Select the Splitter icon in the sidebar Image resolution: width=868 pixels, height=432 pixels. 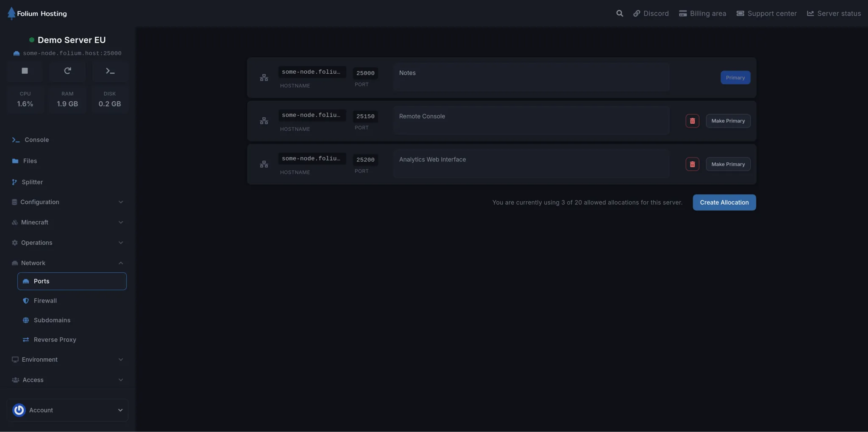pos(15,182)
